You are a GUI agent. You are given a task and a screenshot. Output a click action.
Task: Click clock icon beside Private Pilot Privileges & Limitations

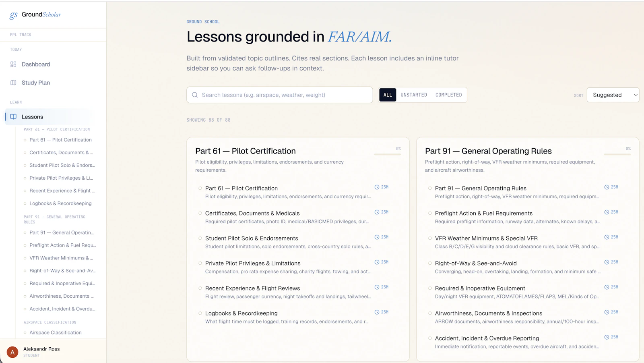click(x=377, y=262)
